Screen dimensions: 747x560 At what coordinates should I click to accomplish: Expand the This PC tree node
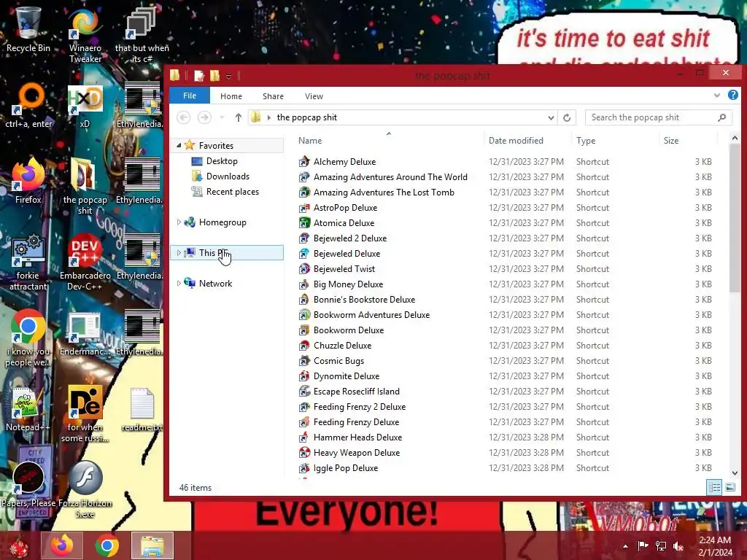point(179,253)
